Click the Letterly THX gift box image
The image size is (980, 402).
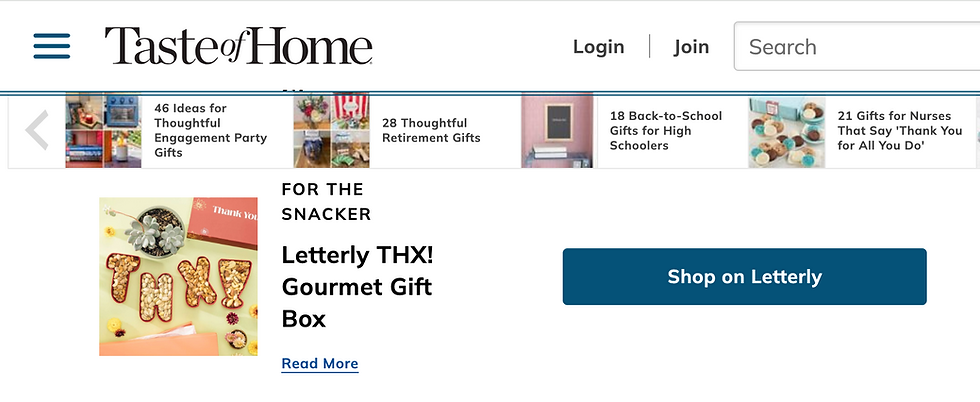tap(178, 276)
